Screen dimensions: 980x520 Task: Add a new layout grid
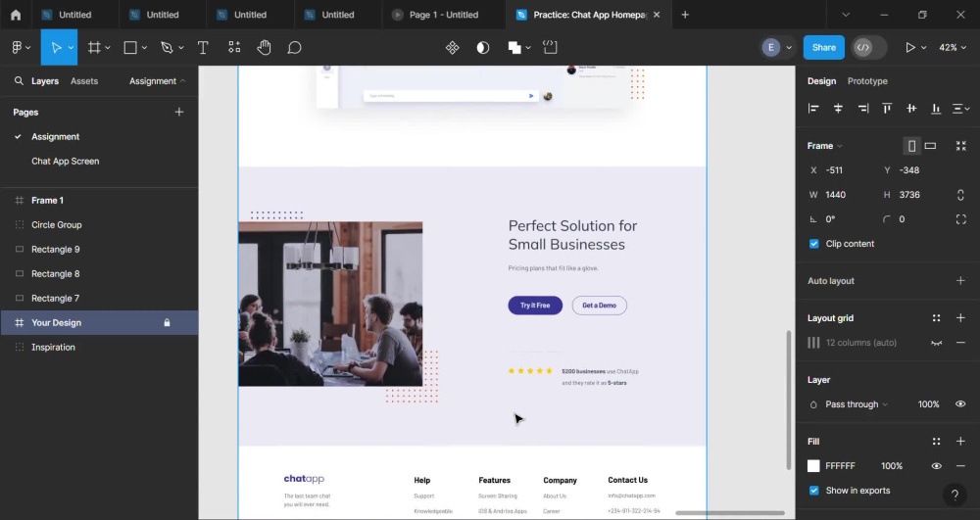960,317
